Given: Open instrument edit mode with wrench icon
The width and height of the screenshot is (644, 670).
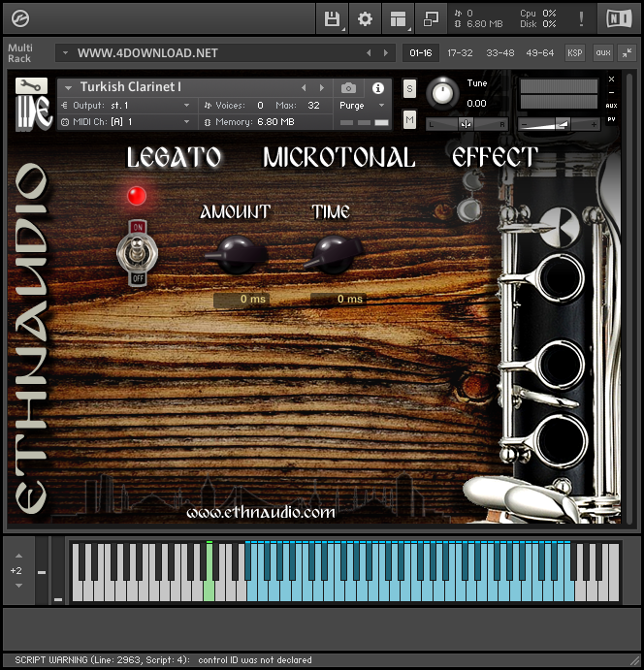Looking at the screenshot, I should coord(32,86).
